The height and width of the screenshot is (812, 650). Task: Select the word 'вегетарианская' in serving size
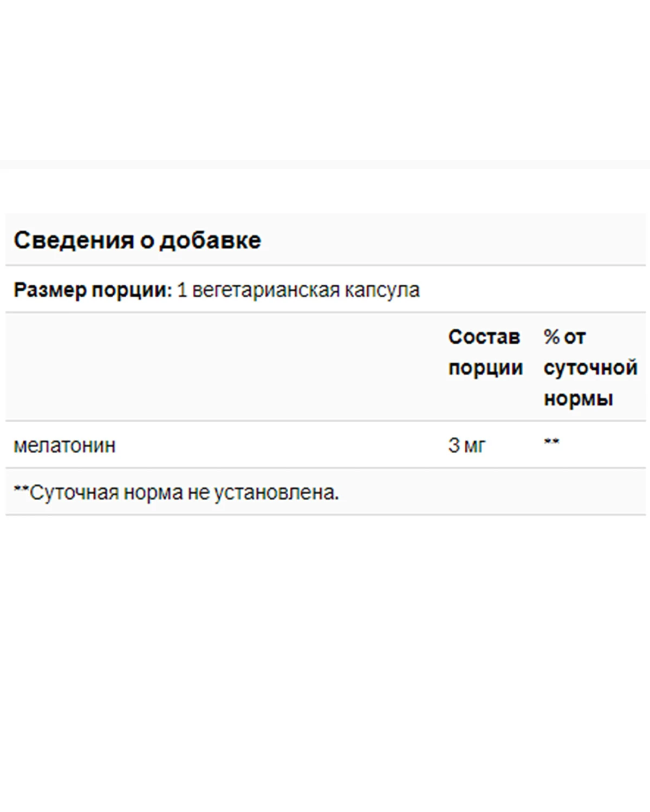(x=266, y=290)
